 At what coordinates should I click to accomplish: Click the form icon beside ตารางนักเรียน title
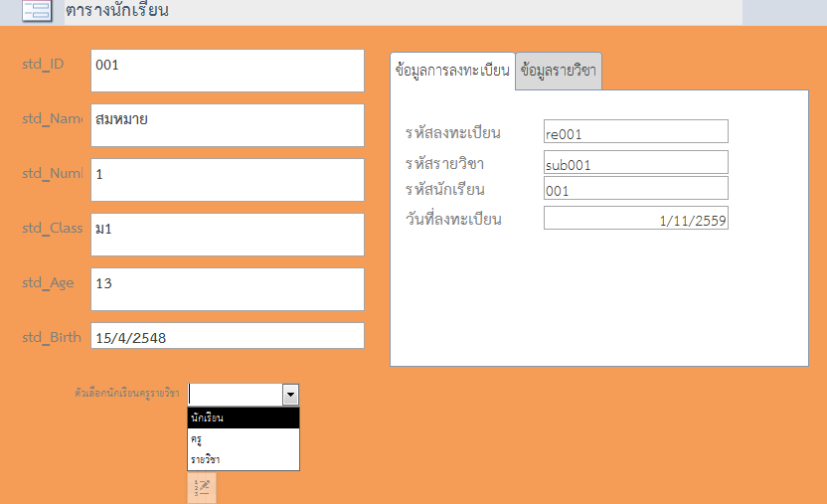(x=37, y=12)
